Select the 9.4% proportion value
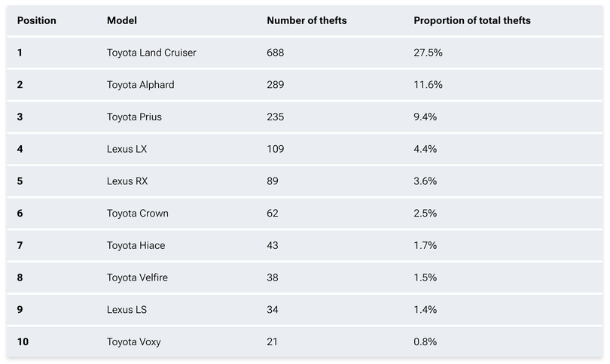The width and height of the screenshot is (610, 364). coord(425,117)
